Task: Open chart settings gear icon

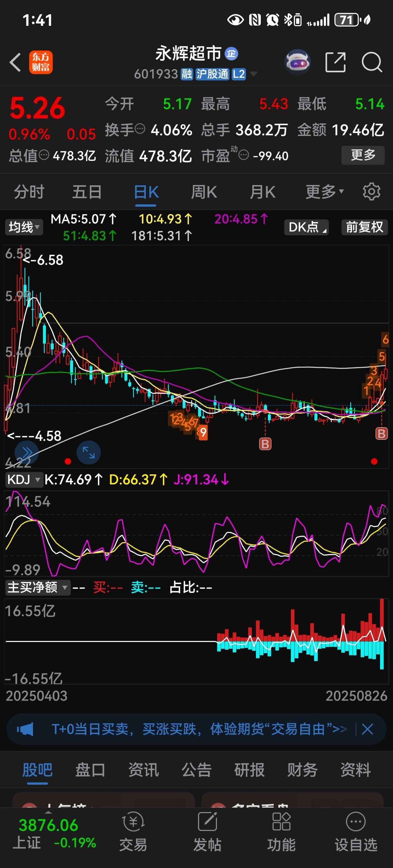Action: (x=371, y=192)
